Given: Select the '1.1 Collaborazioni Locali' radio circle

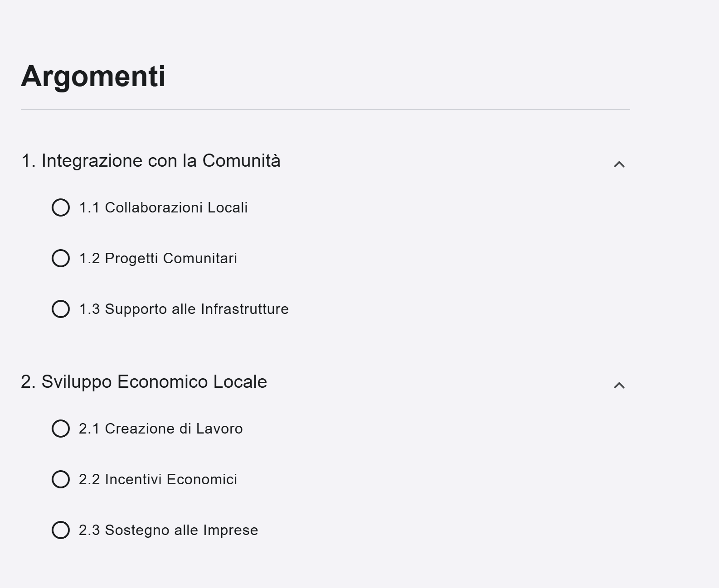Looking at the screenshot, I should tap(61, 207).
